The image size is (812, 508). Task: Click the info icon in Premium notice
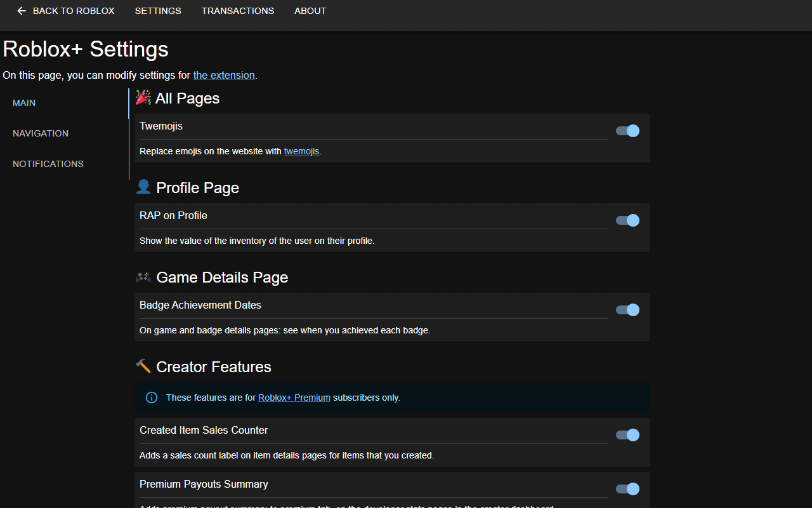[x=152, y=398]
